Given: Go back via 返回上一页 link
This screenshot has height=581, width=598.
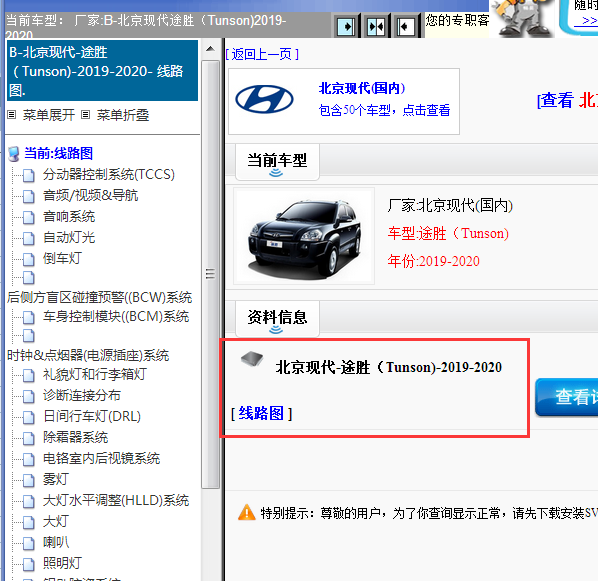Looking at the screenshot, I should pos(262,54).
